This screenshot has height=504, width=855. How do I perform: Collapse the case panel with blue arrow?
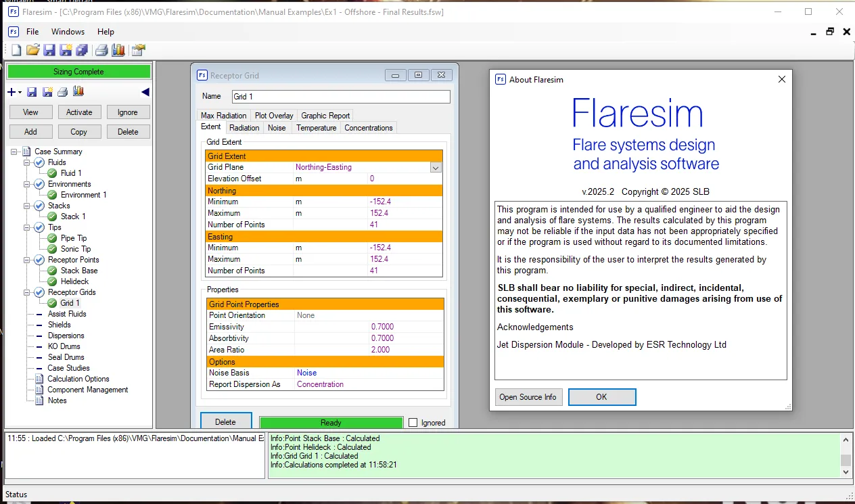coord(145,92)
